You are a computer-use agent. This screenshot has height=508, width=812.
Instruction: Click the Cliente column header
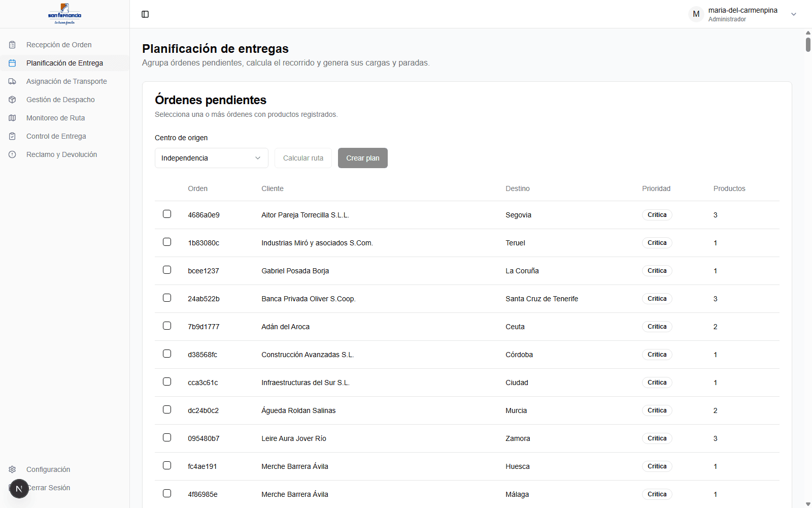273,188
